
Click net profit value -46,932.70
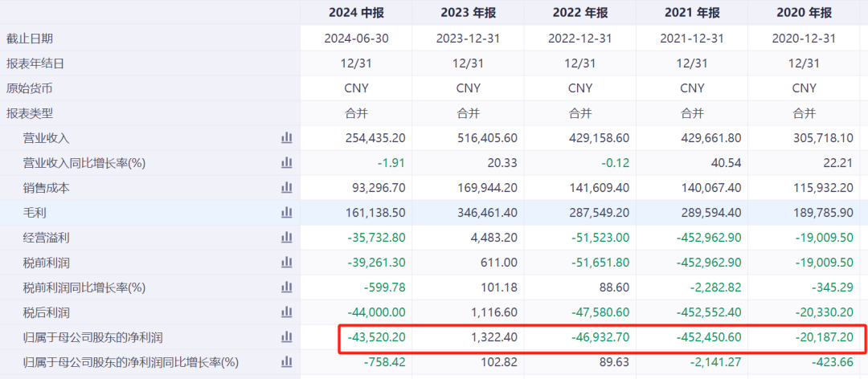[x=600, y=337]
